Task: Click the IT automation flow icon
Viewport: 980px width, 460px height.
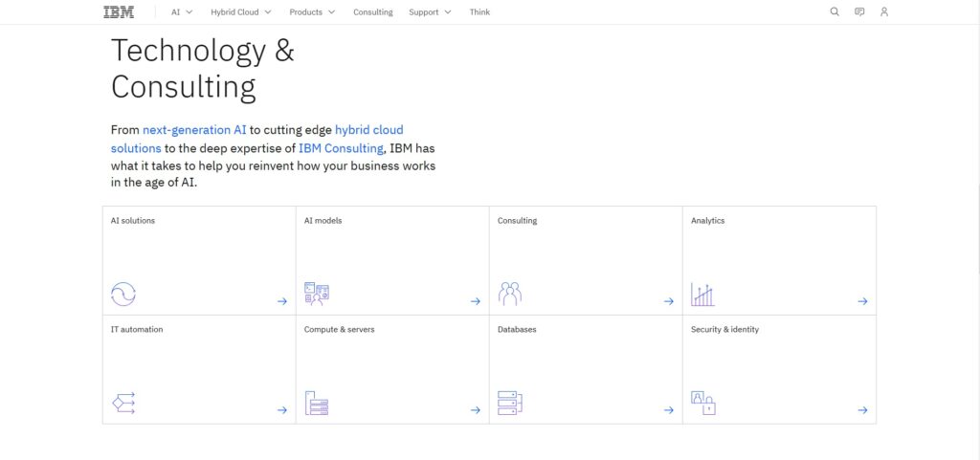Action: 123,403
